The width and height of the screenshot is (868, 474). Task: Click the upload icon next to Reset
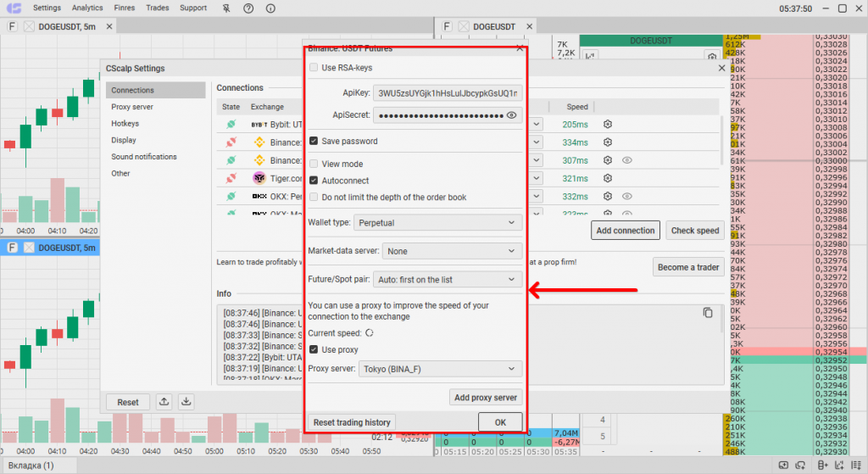tap(164, 401)
